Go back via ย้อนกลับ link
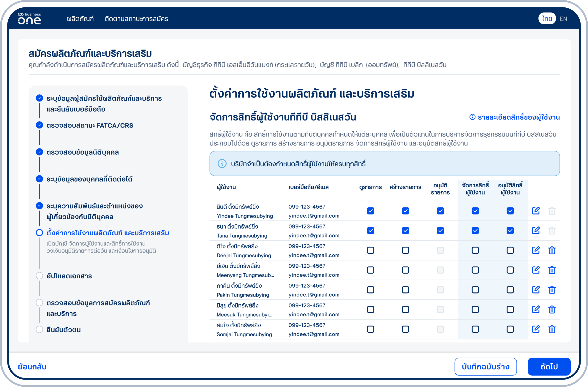Image resolution: width=588 pixels, height=387 pixels. point(32,367)
